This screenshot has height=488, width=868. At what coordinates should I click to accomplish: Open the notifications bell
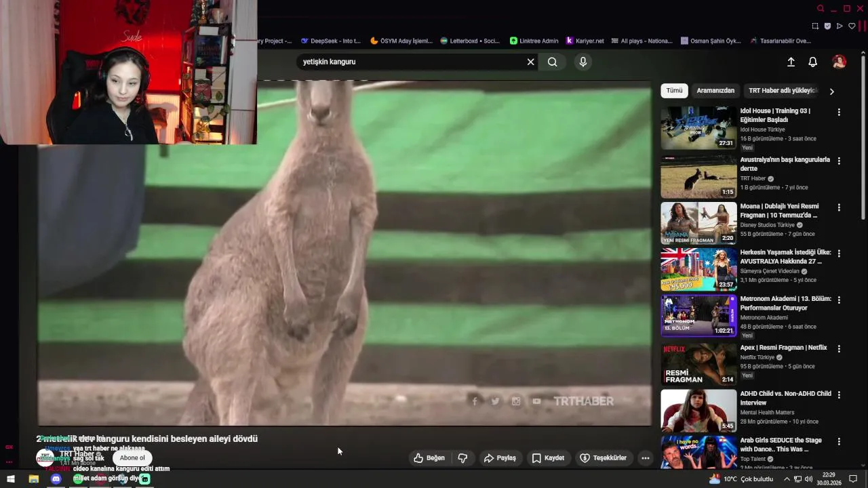812,62
